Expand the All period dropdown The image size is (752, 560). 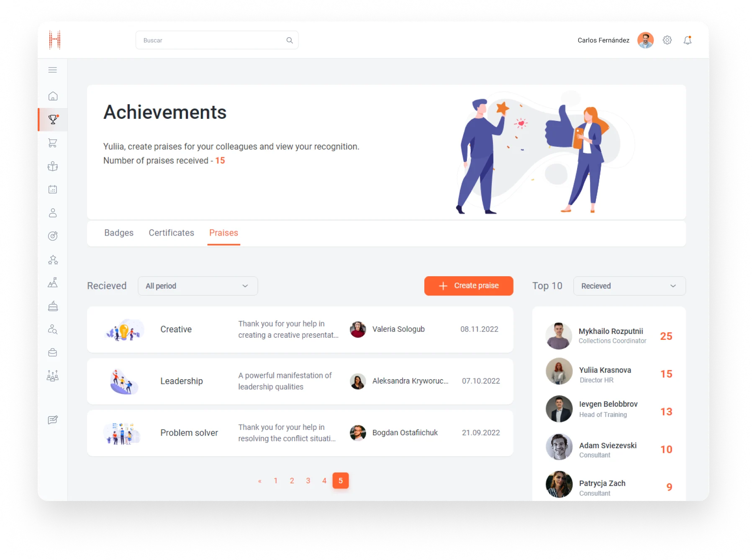198,286
